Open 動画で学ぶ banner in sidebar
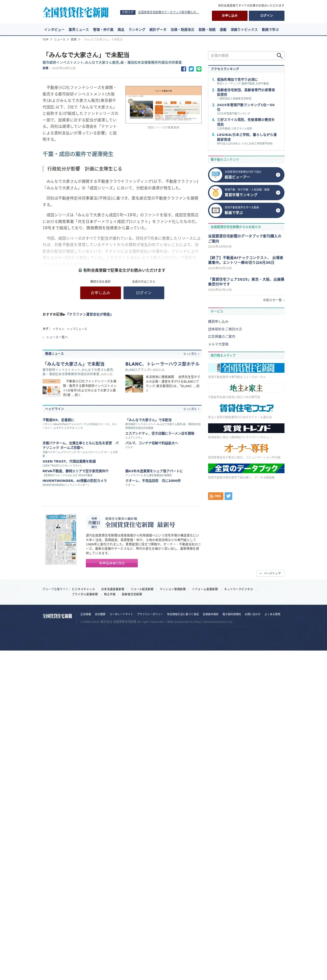The width and height of the screenshot is (327, 980). [x=246, y=210]
